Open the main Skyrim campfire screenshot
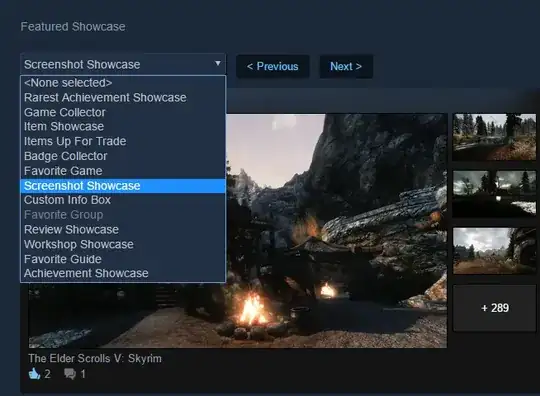 point(336,231)
